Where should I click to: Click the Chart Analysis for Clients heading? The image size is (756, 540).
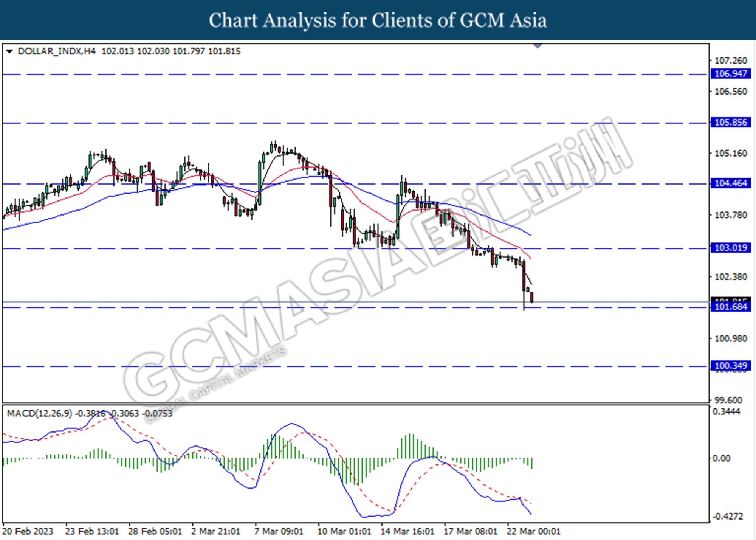[378, 20]
